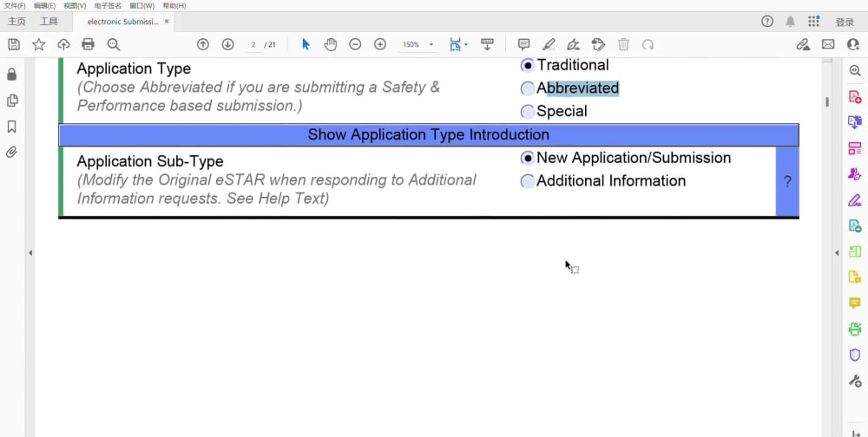Select Additional Information radio button
The height and width of the screenshot is (437, 868).
(528, 181)
